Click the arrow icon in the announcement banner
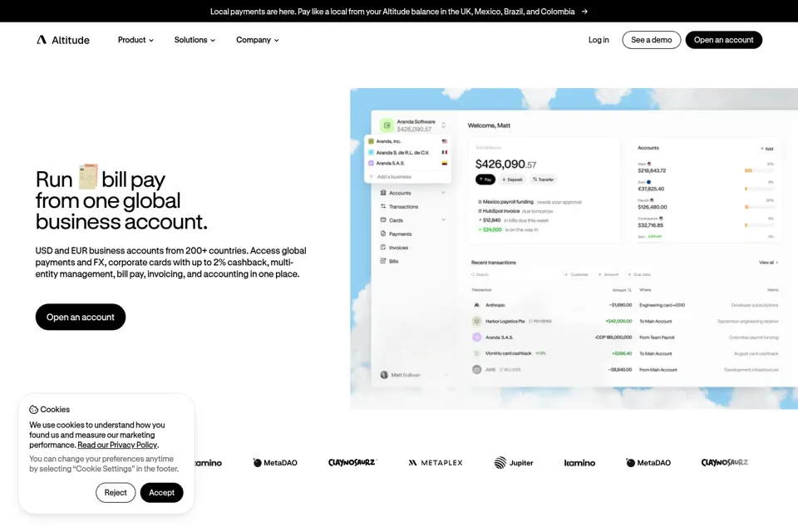 tap(584, 11)
